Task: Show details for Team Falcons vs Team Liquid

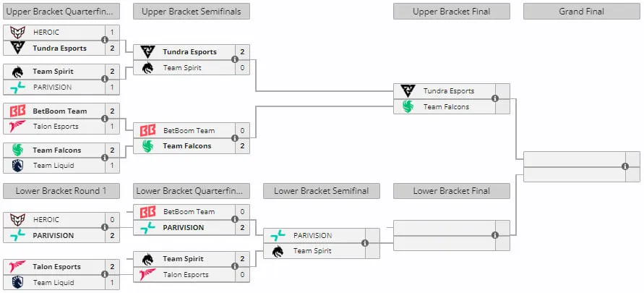Action: point(105,158)
